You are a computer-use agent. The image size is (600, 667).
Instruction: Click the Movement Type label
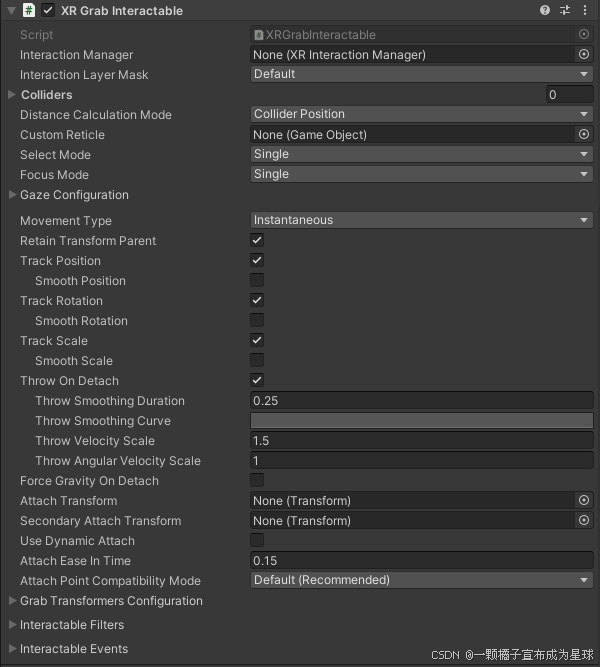pyautogui.click(x=66, y=221)
